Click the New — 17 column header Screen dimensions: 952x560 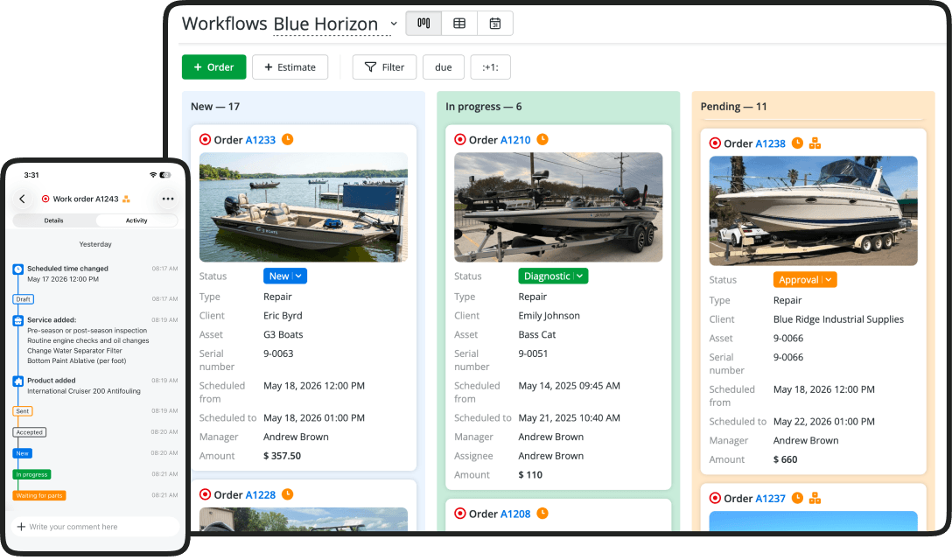215,107
